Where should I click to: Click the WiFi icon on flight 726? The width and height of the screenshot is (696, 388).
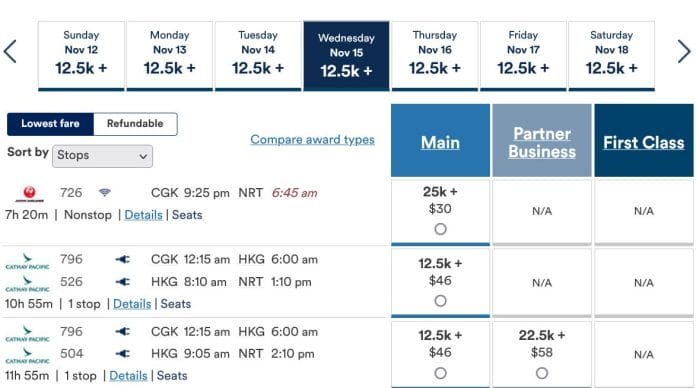pyautogui.click(x=105, y=193)
